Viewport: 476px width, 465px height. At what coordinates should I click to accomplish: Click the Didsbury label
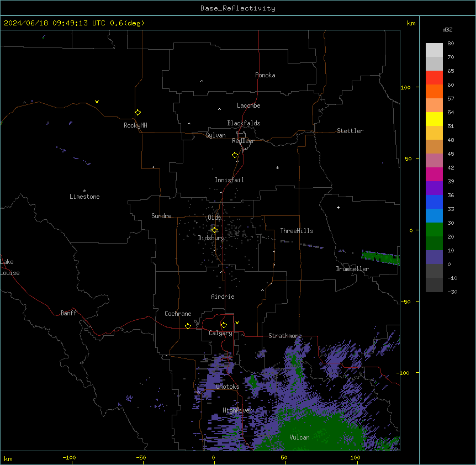point(211,238)
